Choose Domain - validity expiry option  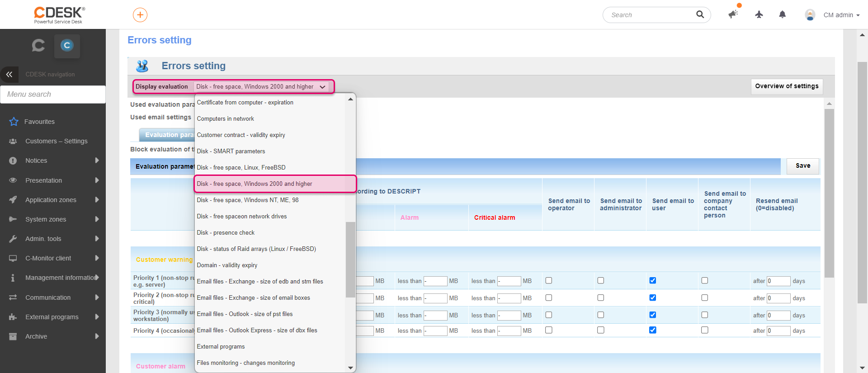point(270,265)
